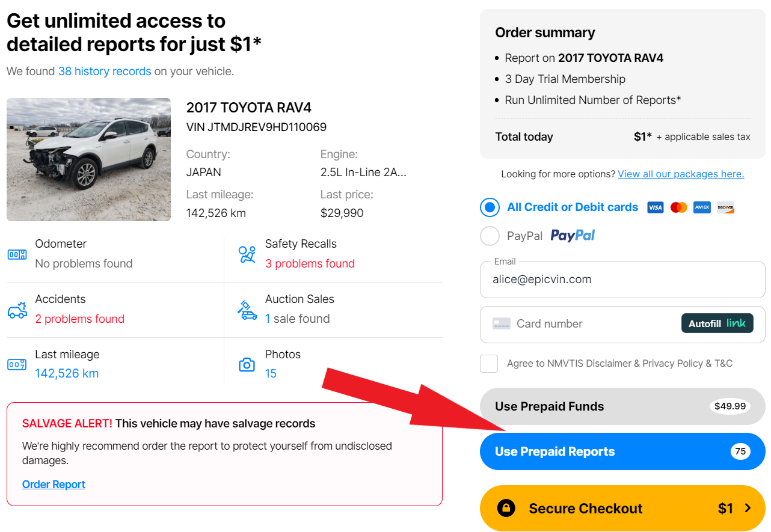Click the Auction Sales gavel icon

[x=247, y=310]
